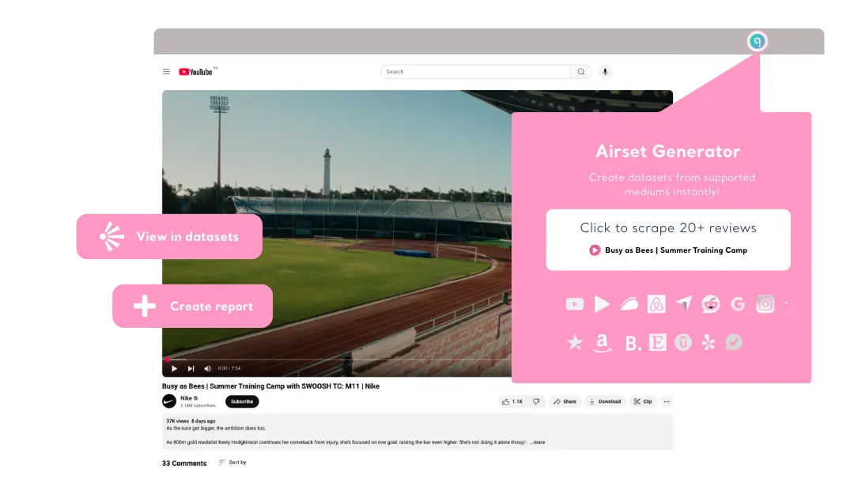Expand the video description with ...more
854x504 pixels.
coord(538,442)
